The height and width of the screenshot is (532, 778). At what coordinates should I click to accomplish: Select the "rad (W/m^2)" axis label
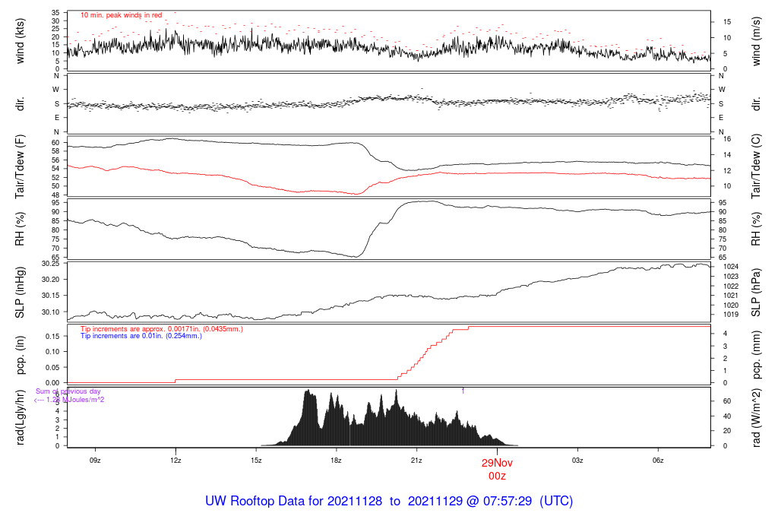pos(756,418)
